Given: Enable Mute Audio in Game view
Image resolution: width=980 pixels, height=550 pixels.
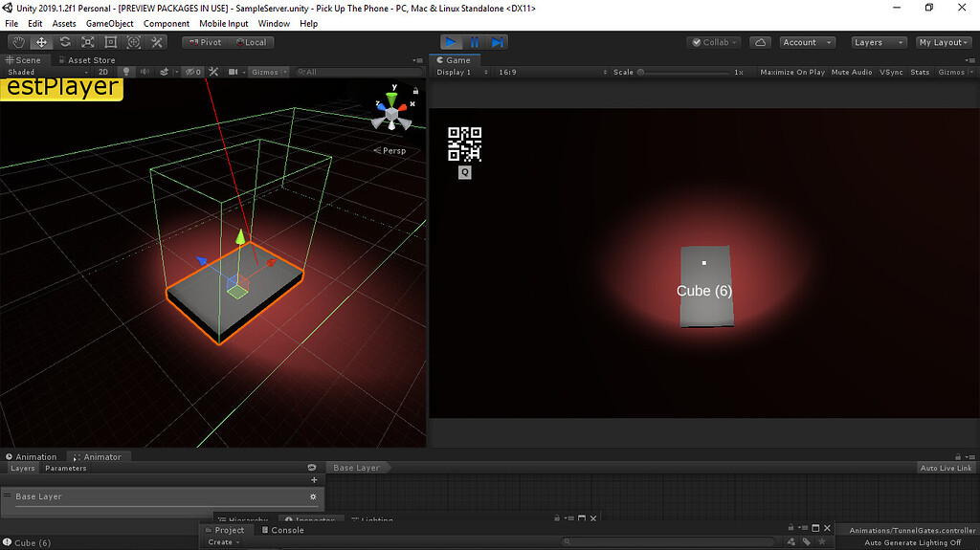Looking at the screenshot, I should tap(851, 73).
